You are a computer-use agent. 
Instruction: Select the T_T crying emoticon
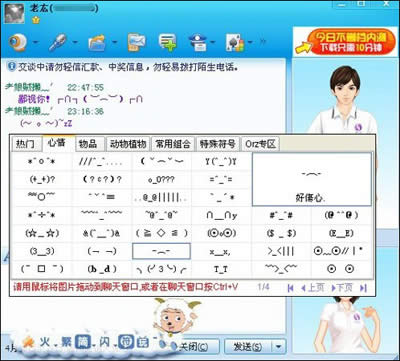pyautogui.click(x=221, y=269)
